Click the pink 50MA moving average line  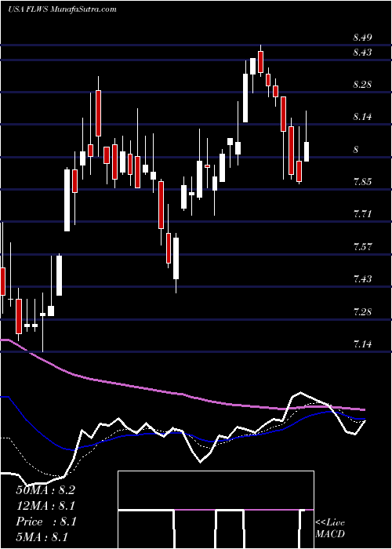182,394
